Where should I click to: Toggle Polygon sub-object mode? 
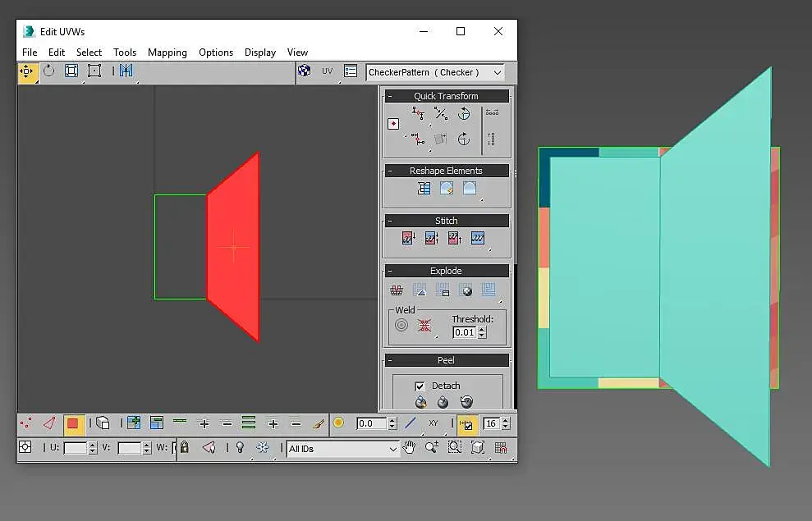point(73,424)
